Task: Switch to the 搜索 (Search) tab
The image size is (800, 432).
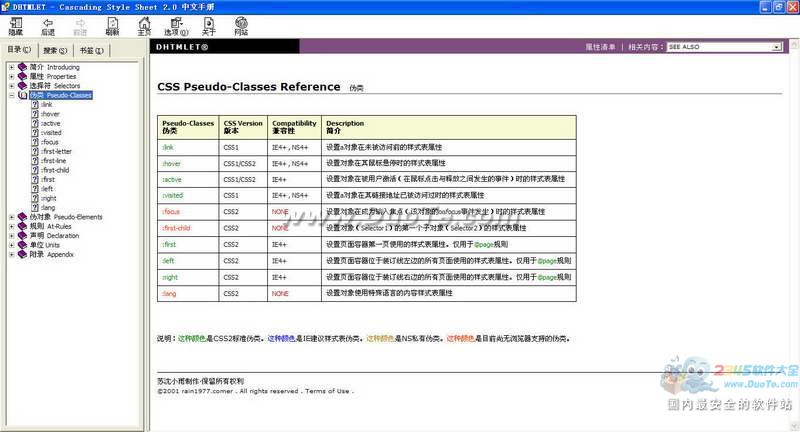Action: [55, 50]
